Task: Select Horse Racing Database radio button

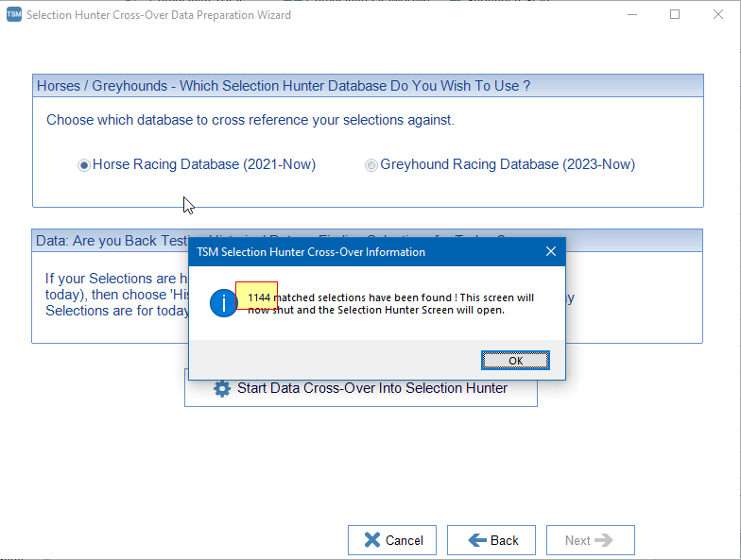Action: [84, 165]
